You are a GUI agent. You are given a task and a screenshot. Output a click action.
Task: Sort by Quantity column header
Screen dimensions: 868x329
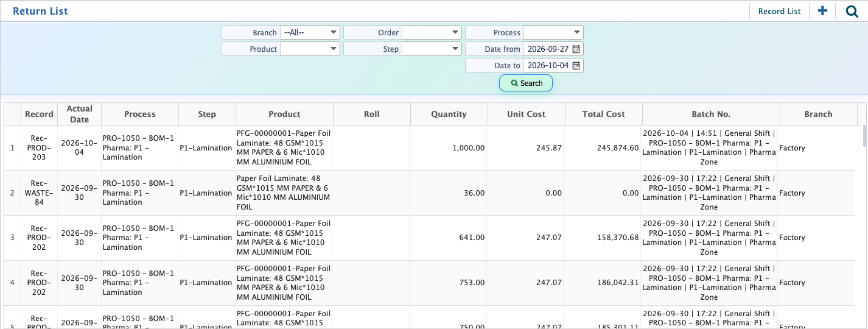click(449, 114)
